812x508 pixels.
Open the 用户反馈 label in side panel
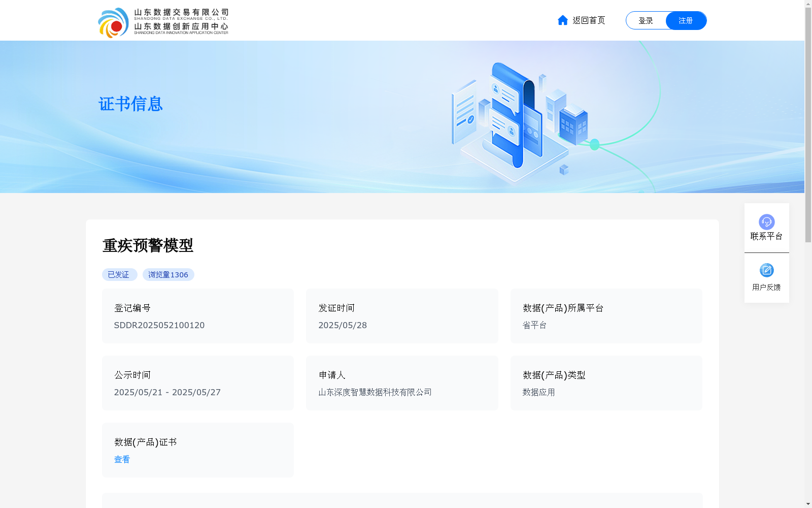pos(766,288)
